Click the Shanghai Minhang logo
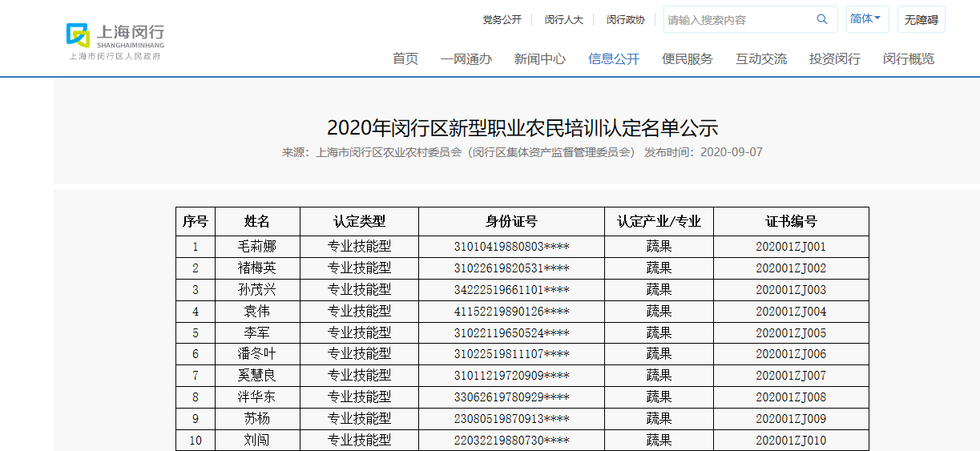980x451 pixels. [x=115, y=38]
